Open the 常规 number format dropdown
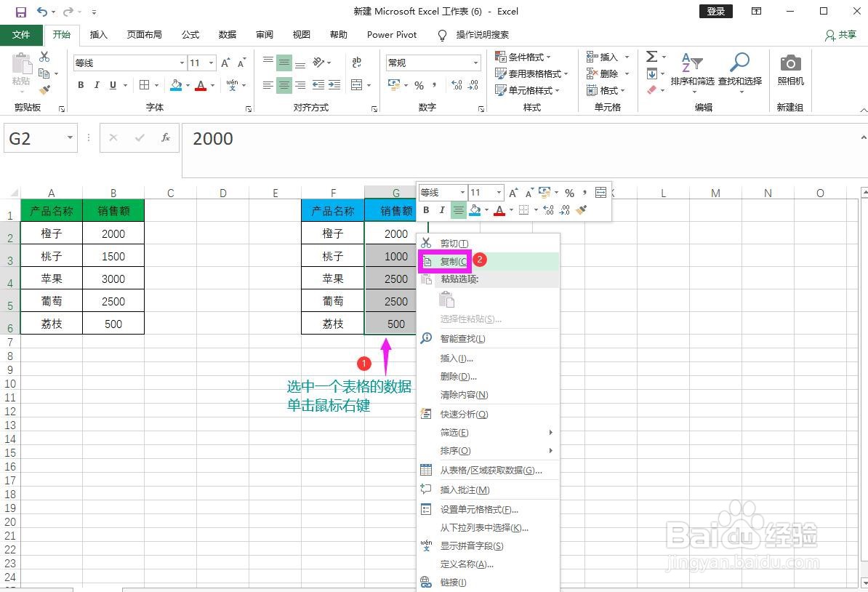Image resolution: width=868 pixels, height=592 pixels. coord(431,63)
